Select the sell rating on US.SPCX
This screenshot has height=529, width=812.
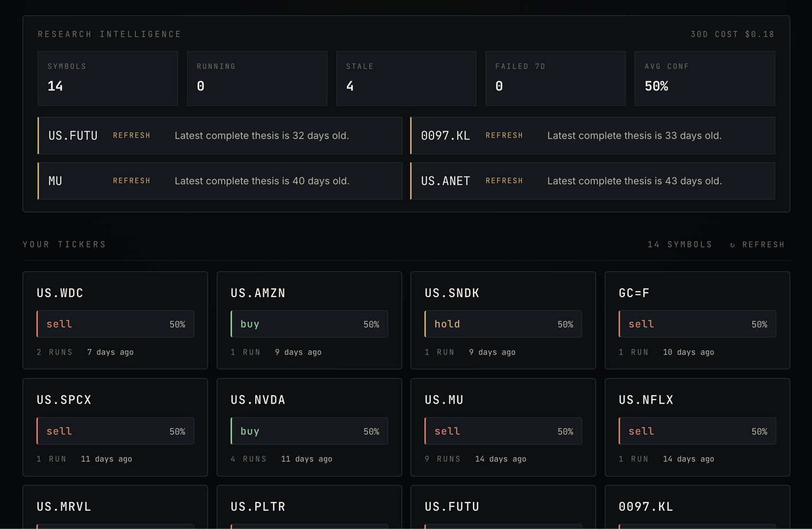tap(115, 431)
